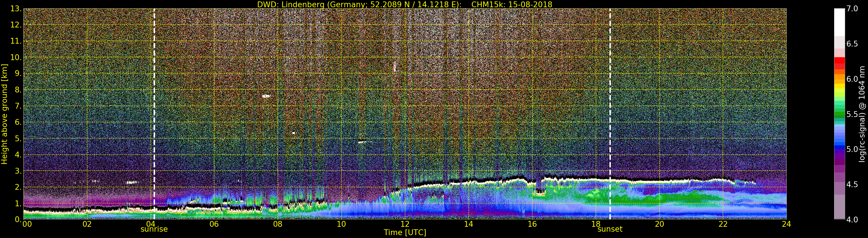The image size is (868, 238).
Task: Click the 'sunrise' label below the axis
Action: [154, 229]
